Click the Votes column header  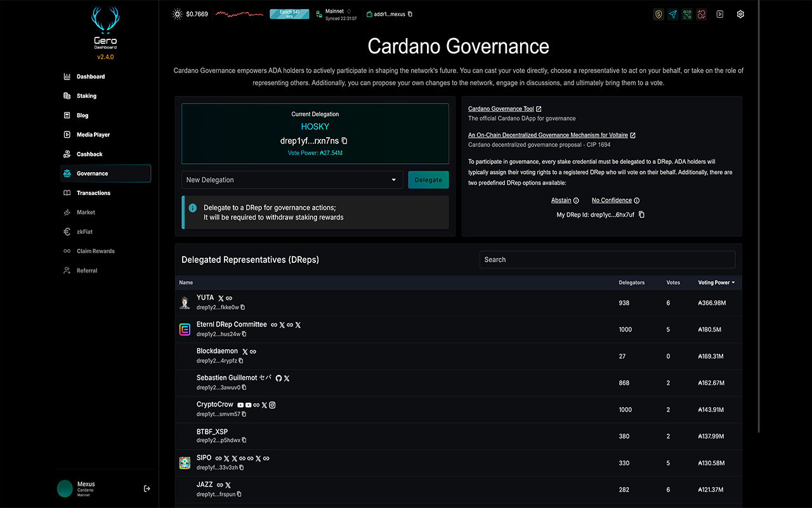(x=673, y=283)
